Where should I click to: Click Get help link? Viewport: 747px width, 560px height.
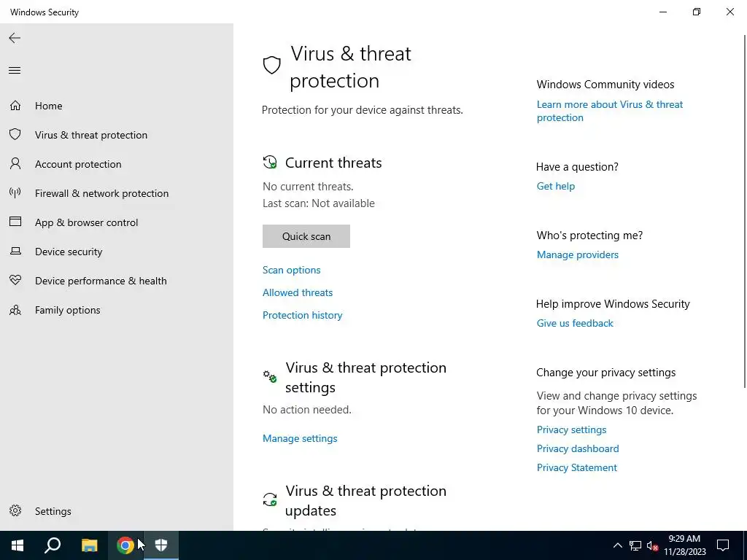556,186
